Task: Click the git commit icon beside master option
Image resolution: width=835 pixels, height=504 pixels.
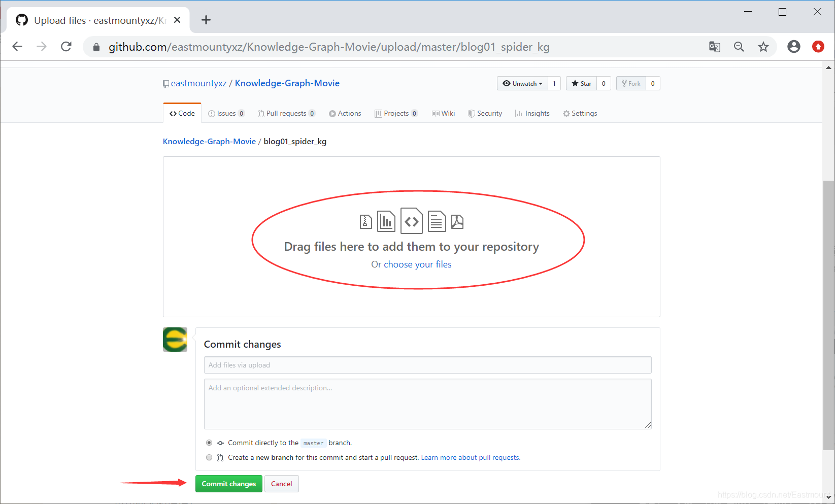Action: tap(220, 443)
